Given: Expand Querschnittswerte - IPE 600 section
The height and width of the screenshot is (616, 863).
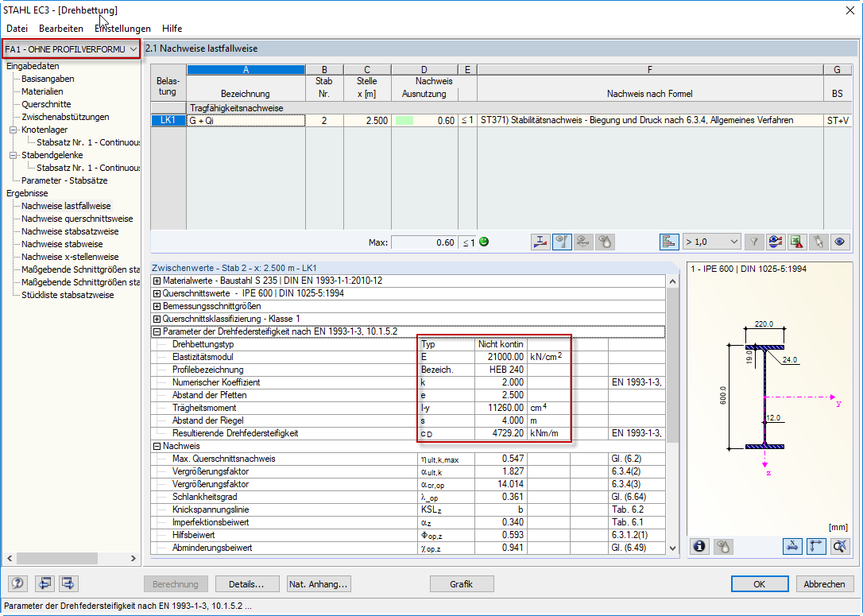Looking at the screenshot, I should tap(157, 293).
